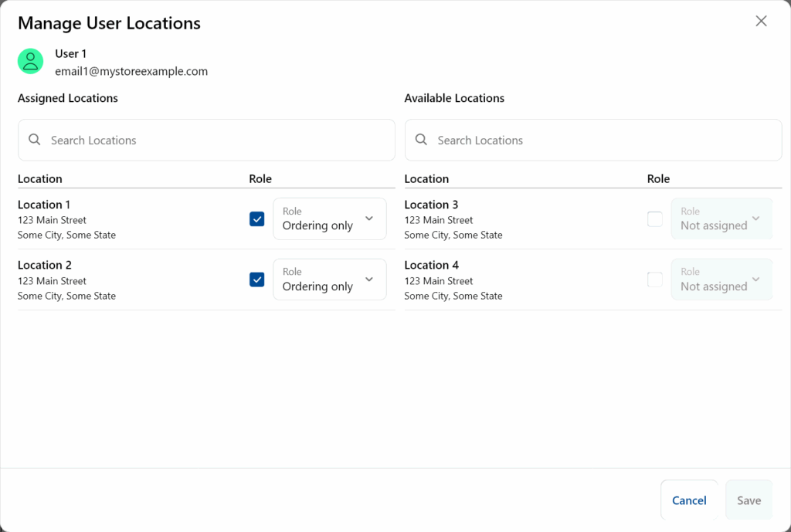791x532 pixels.
Task: Open the Location 2 role dropdown
Action: click(330, 280)
